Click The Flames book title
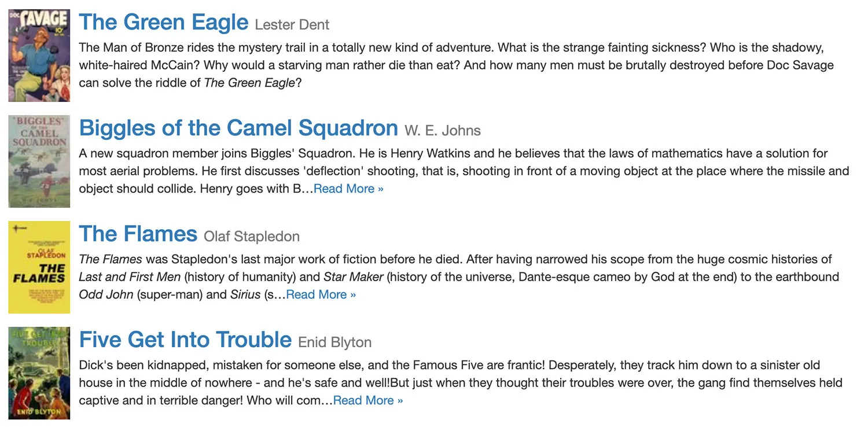 tap(138, 234)
